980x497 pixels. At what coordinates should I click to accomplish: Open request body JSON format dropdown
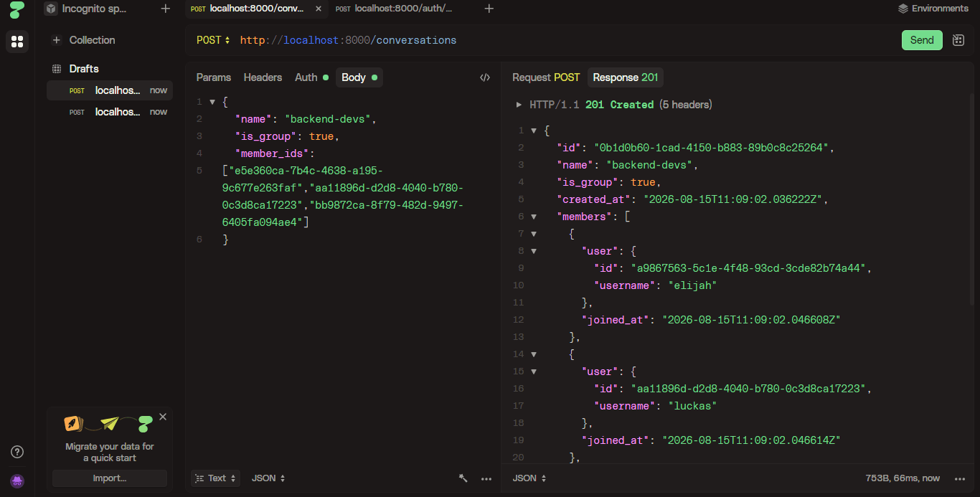tap(268, 478)
